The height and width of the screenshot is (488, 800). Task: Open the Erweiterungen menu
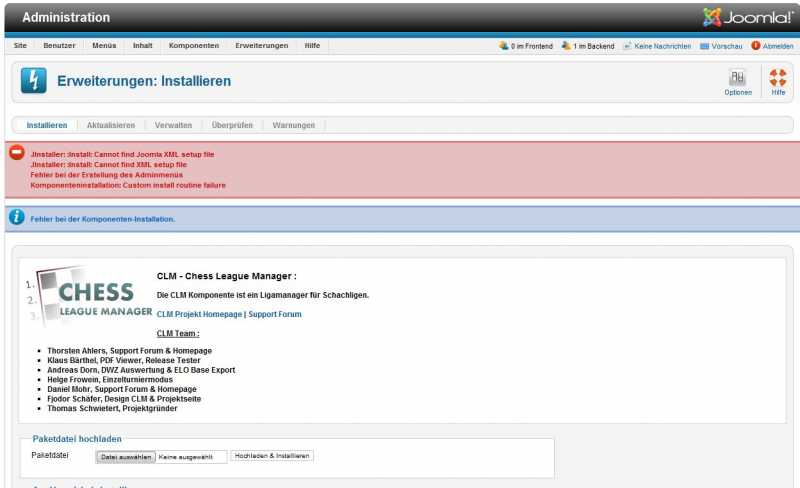261,46
